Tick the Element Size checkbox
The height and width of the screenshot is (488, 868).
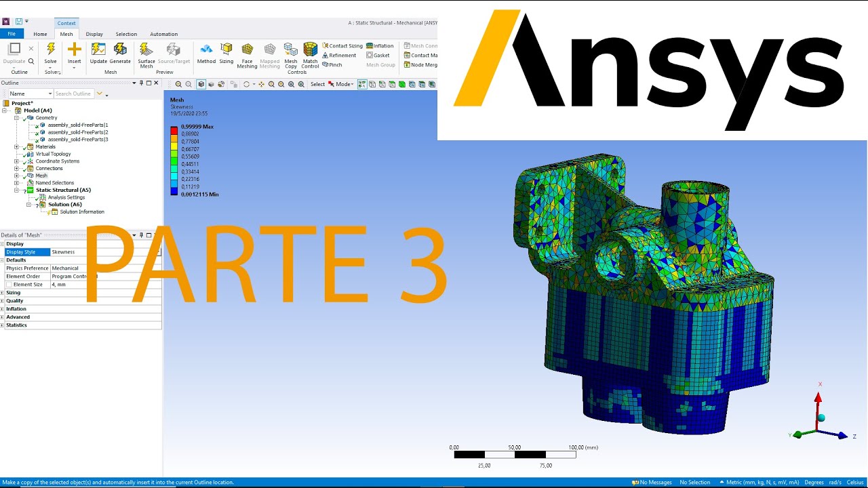coord(9,285)
